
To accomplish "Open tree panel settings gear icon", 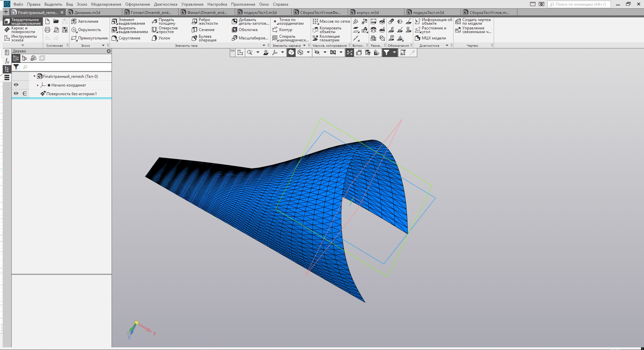I will click(x=109, y=51).
